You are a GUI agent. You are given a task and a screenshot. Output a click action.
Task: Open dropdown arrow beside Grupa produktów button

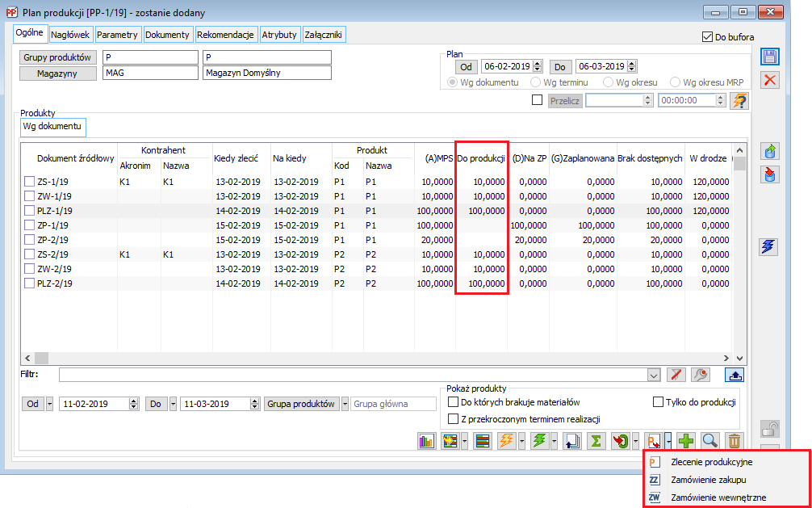[x=345, y=404]
